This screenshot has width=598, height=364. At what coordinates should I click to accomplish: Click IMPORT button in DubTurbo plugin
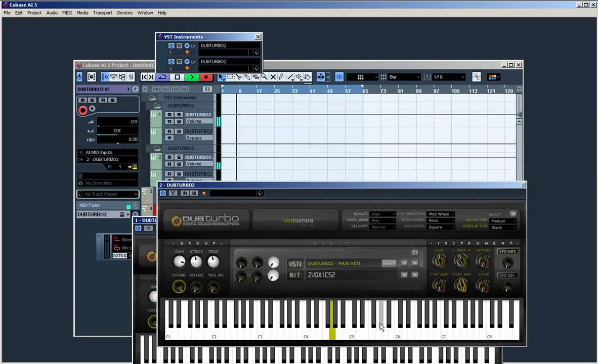[x=389, y=263]
